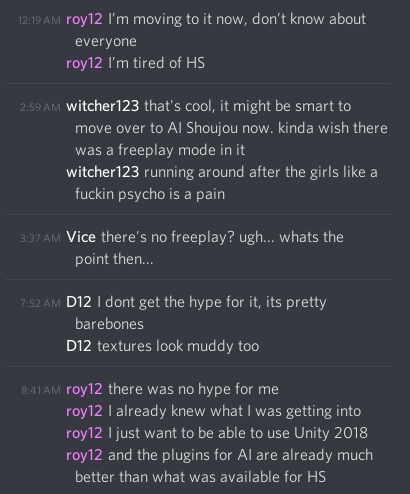Click the 12:19 AM timestamp
The image size is (410, 494).
click(x=39, y=20)
